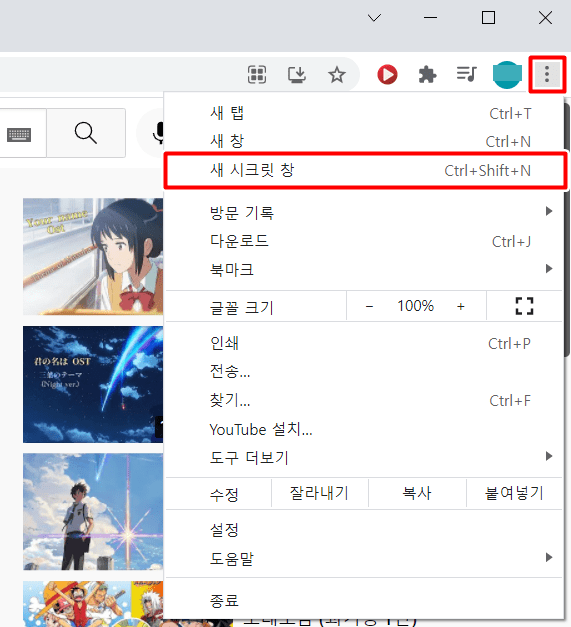Expand the 도움말 help submenu
This screenshot has width=571, height=627.
(x=364, y=559)
